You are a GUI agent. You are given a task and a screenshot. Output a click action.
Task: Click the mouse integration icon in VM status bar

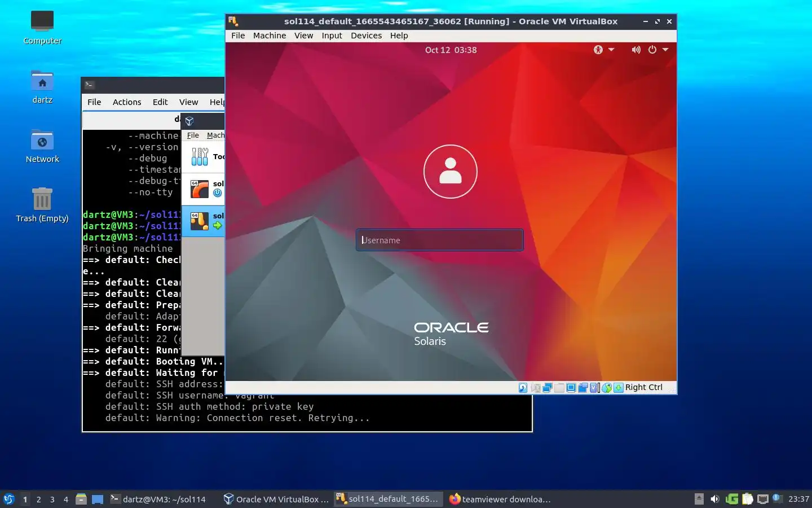(x=607, y=388)
